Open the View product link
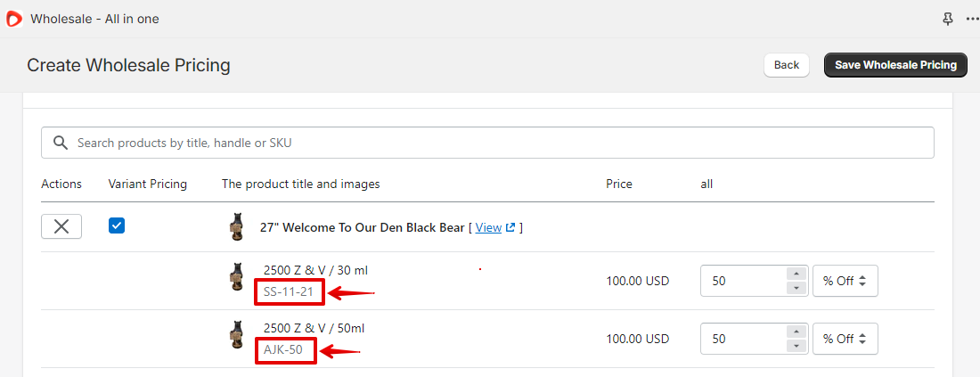This screenshot has width=980, height=377. coord(488,227)
